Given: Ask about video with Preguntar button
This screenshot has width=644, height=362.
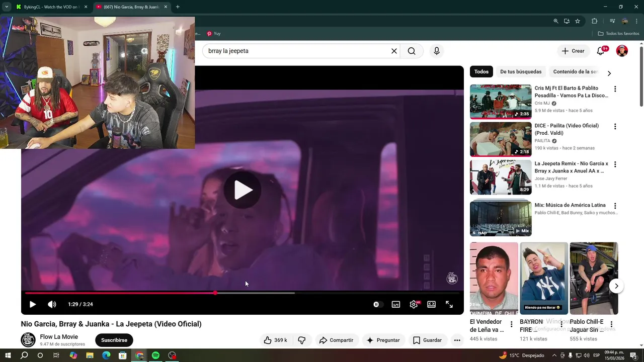Looking at the screenshot, I should (x=383, y=340).
